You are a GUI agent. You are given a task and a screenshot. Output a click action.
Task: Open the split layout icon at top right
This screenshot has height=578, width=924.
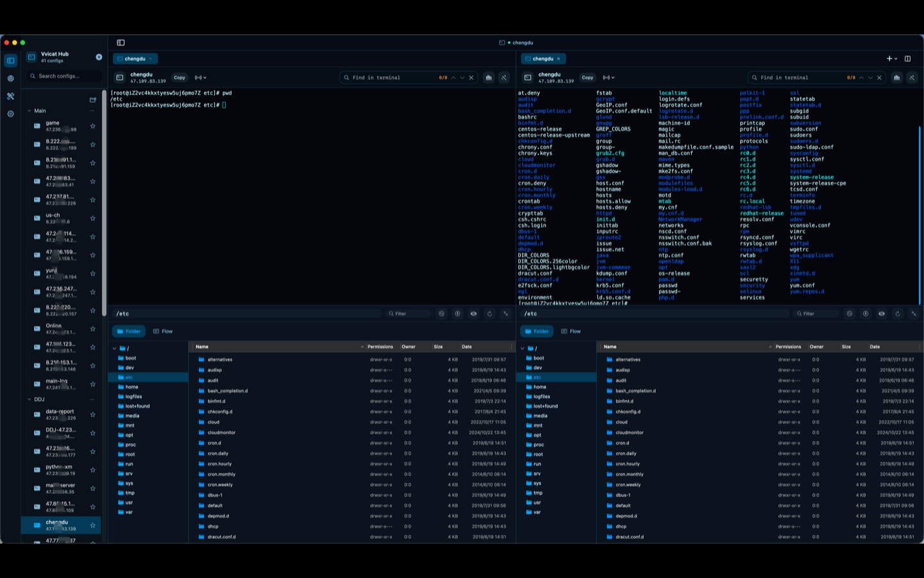point(907,58)
